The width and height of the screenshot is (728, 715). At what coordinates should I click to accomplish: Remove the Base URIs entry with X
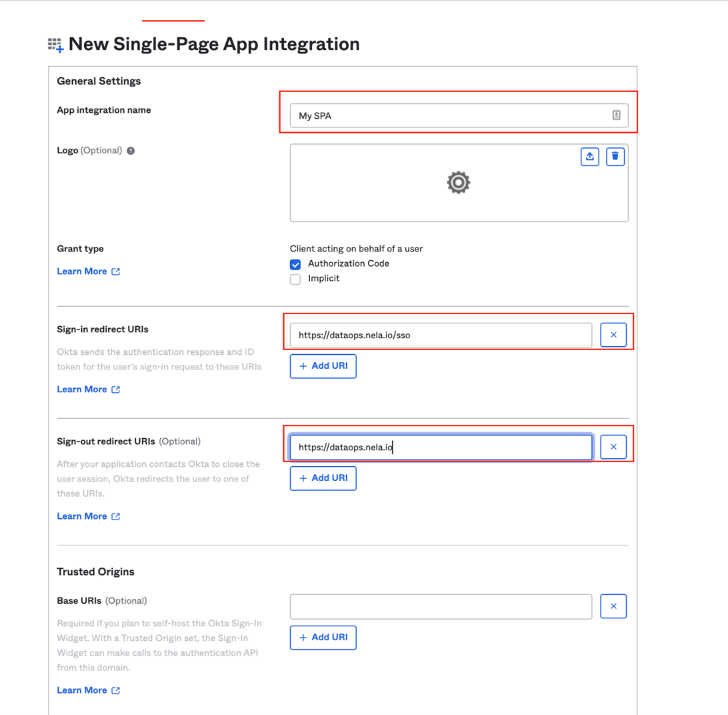pyautogui.click(x=613, y=606)
